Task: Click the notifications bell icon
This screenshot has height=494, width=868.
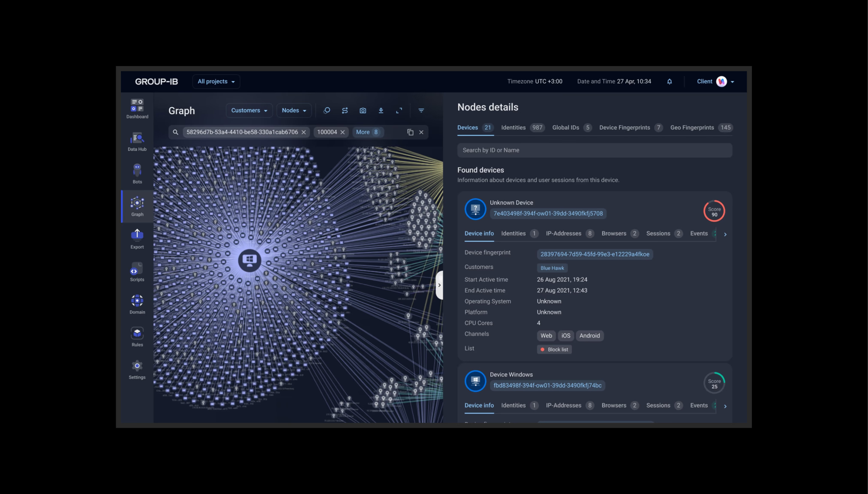Action: (670, 81)
